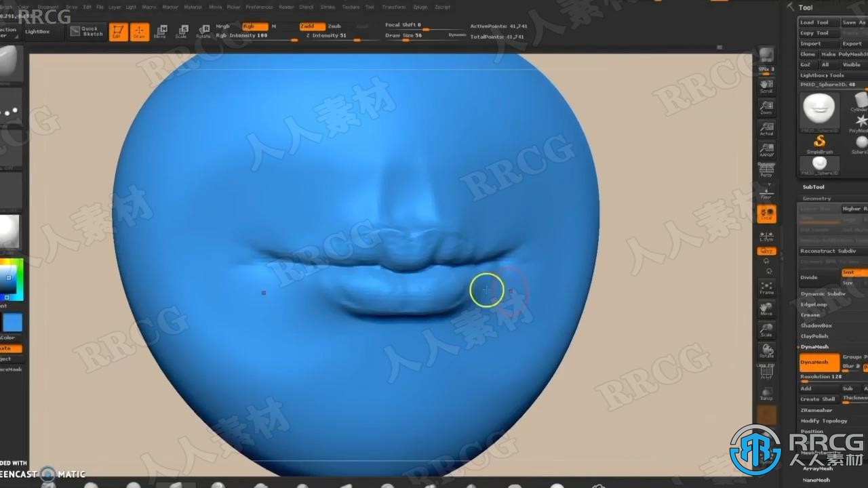Image resolution: width=868 pixels, height=488 pixels.
Task: Activate the Edit mode button
Action: [119, 32]
